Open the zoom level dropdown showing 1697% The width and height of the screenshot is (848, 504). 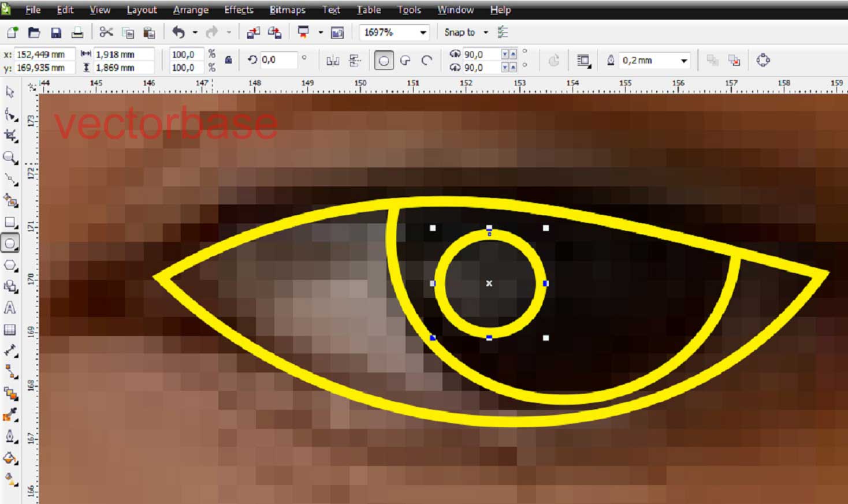(423, 32)
